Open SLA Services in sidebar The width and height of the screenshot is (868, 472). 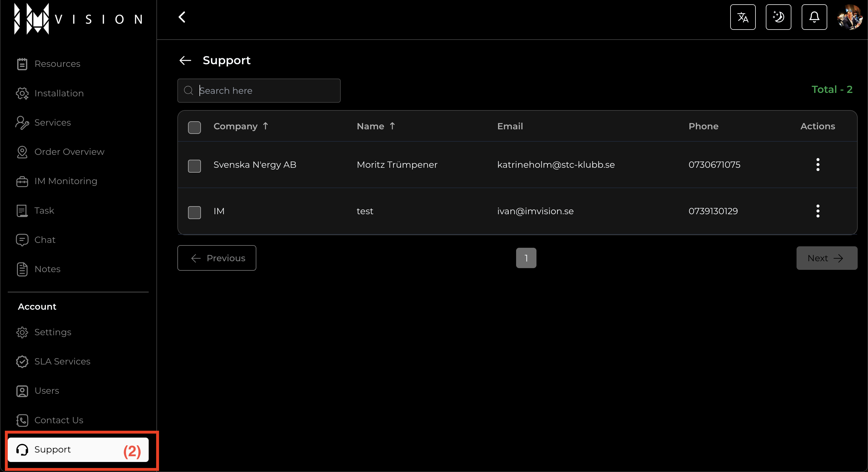62,362
